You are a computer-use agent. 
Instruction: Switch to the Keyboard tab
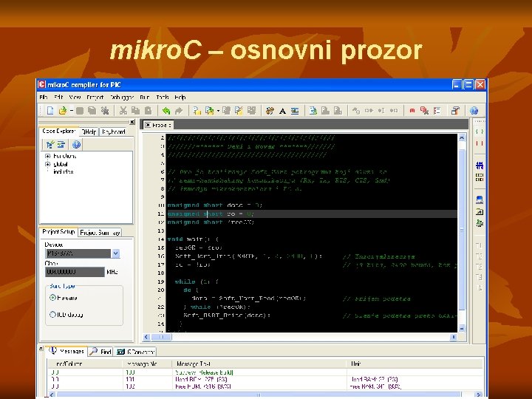click(x=114, y=132)
